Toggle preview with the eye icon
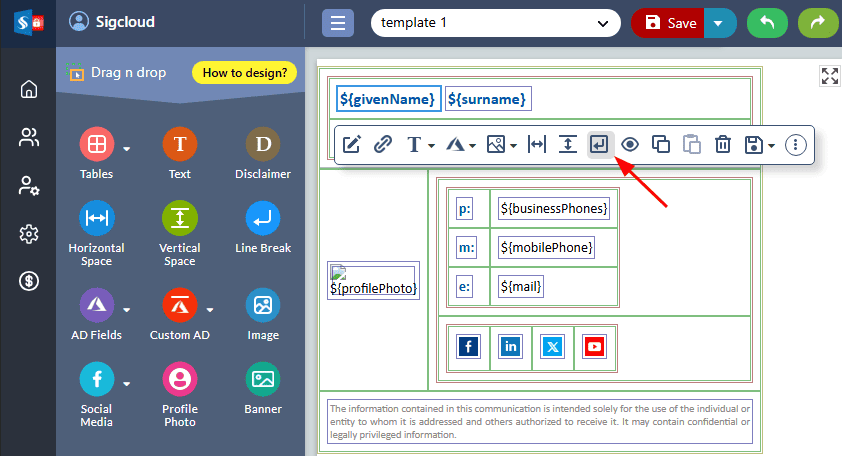842x456 pixels. tap(629, 144)
